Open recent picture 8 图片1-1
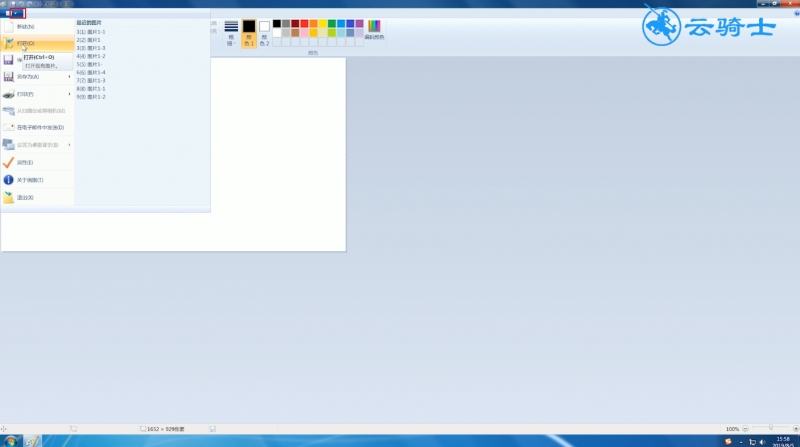The height and width of the screenshot is (447, 800). pyautogui.click(x=91, y=89)
